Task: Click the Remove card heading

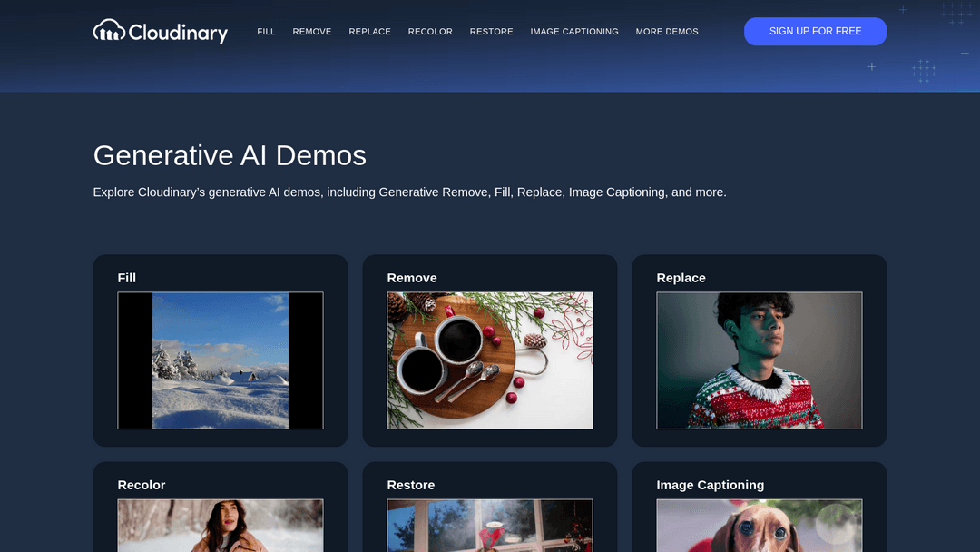Action: [412, 278]
